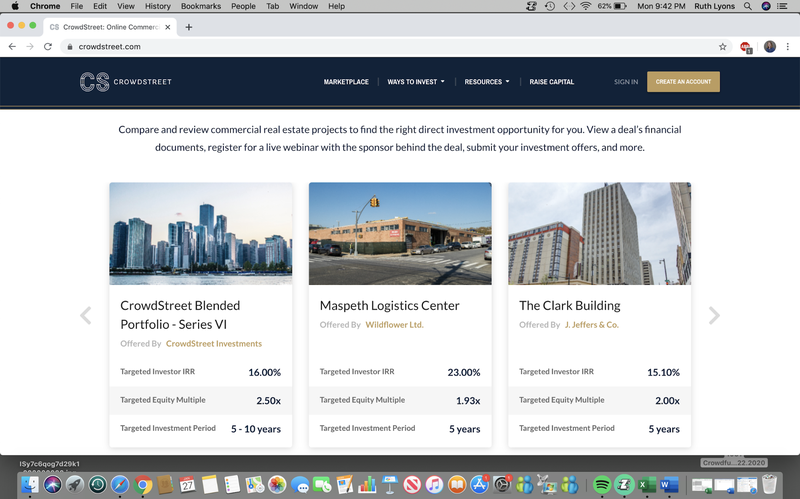Click the CrowdStreet logo in the header
Screen dimensions: 800x499
(x=126, y=82)
